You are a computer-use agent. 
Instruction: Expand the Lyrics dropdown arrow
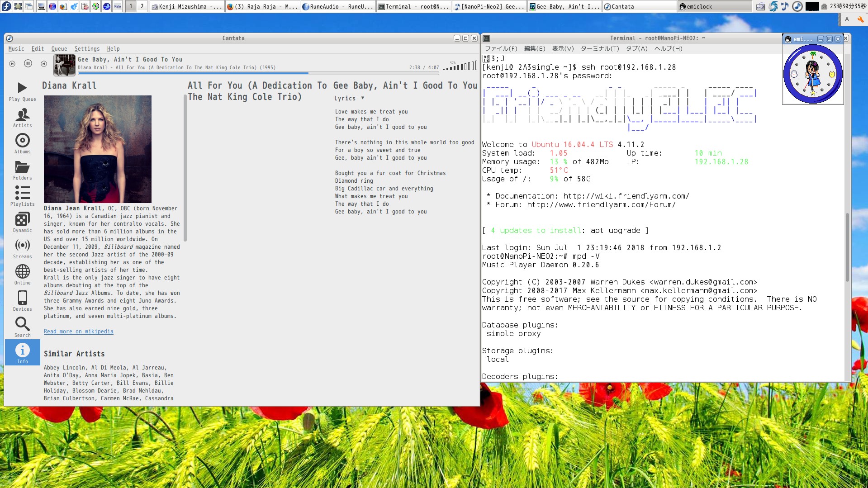click(x=363, y=98)
